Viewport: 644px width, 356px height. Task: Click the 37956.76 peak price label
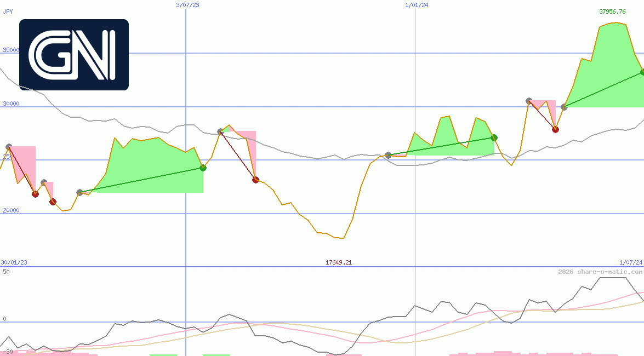[612, 11]
